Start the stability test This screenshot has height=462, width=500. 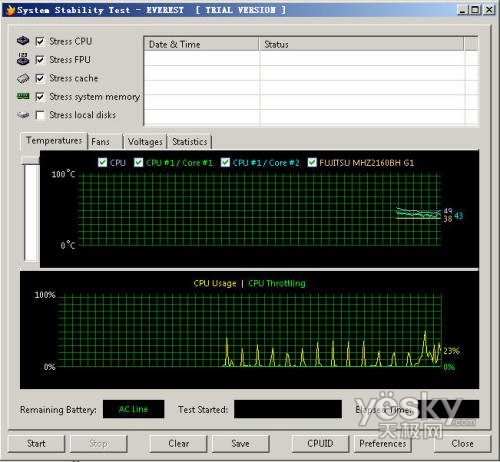pyautogui.click(x=36, y=443)
